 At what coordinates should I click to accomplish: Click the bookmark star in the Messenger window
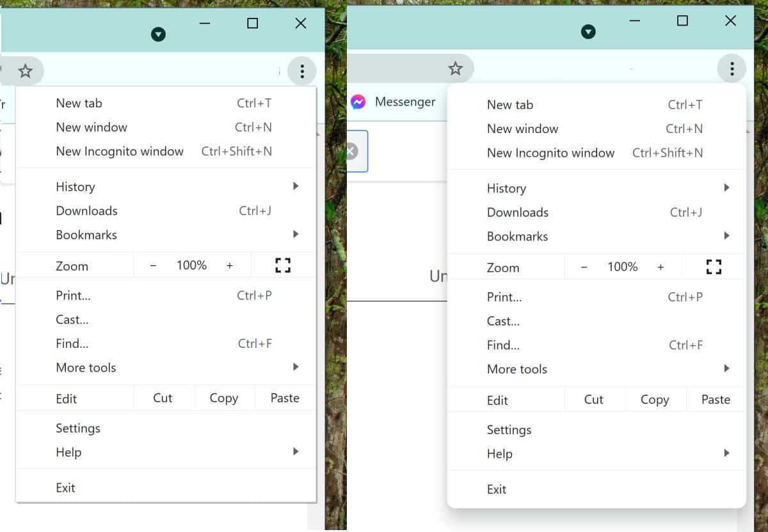[x=455, y=68]
